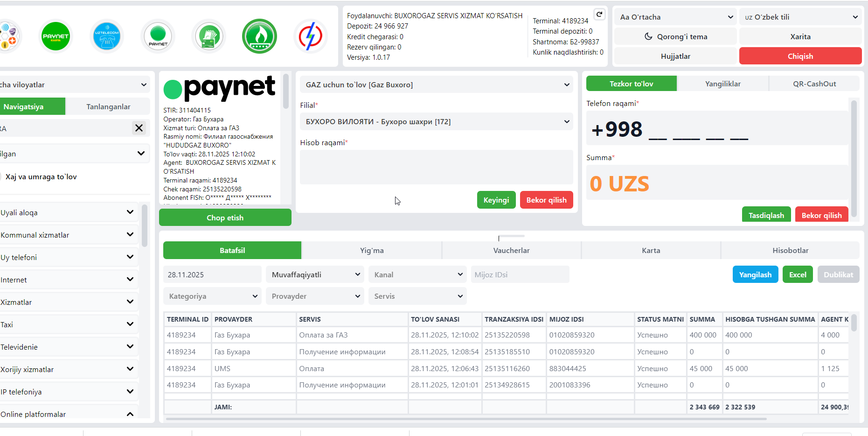This screenshot has width=868, height=436.
Task: Switch to the Hisobotlar tab
Action: coord(791,250)
